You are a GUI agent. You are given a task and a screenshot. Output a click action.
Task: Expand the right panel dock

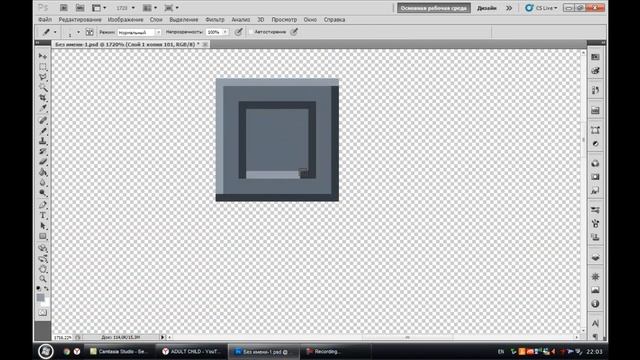(x=603, y=42)
